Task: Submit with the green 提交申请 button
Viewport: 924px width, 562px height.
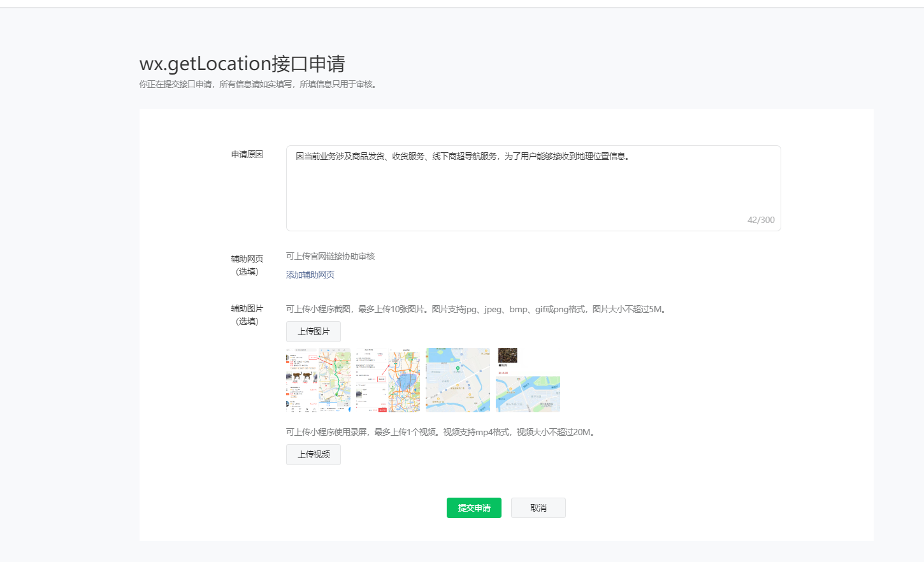Action: (473, 508)
